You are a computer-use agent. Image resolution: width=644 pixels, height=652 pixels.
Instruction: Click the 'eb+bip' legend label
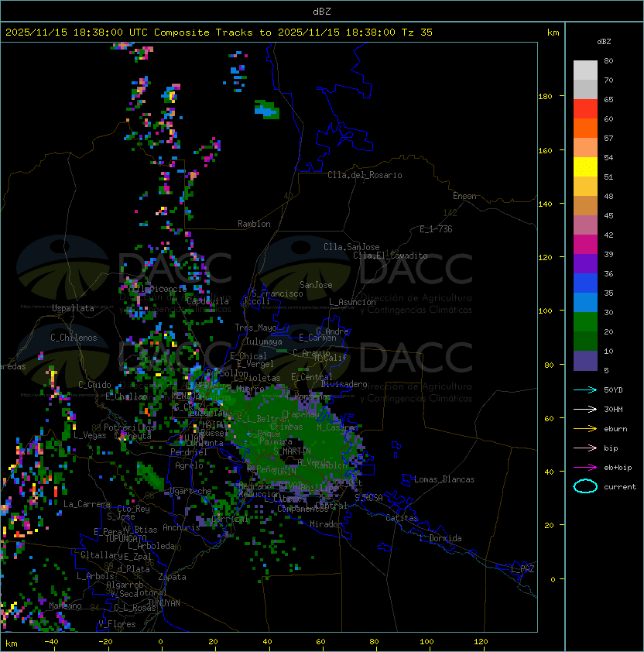618,468
